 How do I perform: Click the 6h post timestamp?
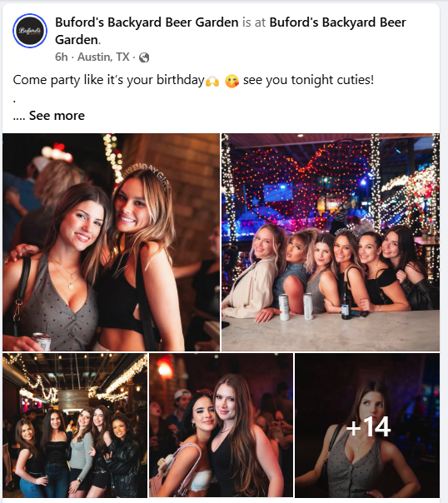[x=62, y=57]
